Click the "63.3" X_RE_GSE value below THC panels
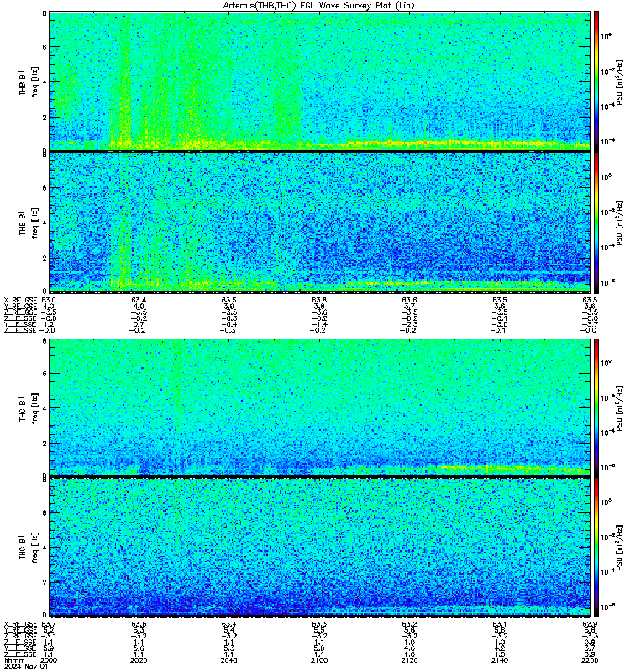Screen dimensions: 630x672 (319, 624)
